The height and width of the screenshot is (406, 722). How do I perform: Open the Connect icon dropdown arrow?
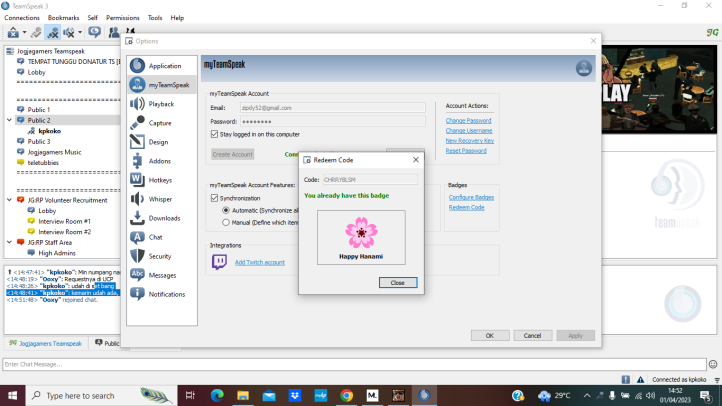[24, 32]
